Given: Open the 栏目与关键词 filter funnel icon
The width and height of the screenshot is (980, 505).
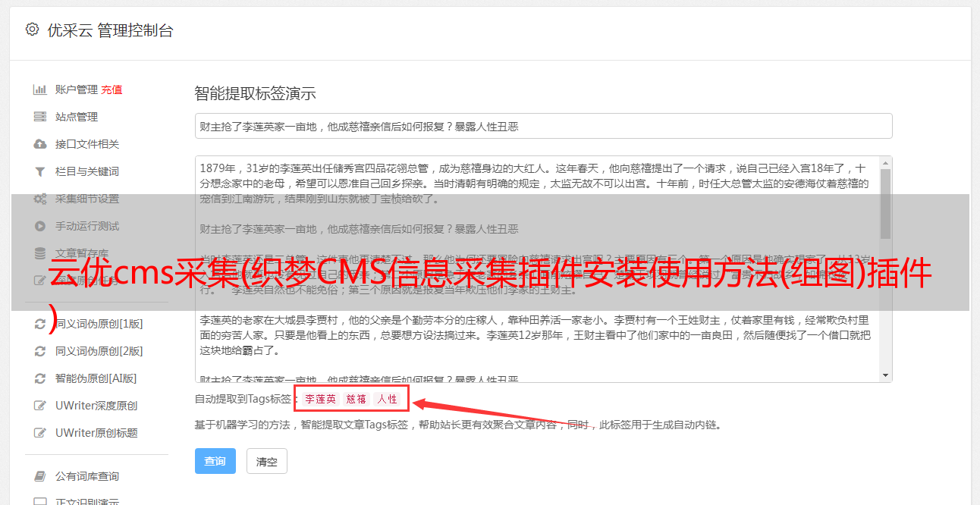Looking at the screenshot, I should (40, 171).
